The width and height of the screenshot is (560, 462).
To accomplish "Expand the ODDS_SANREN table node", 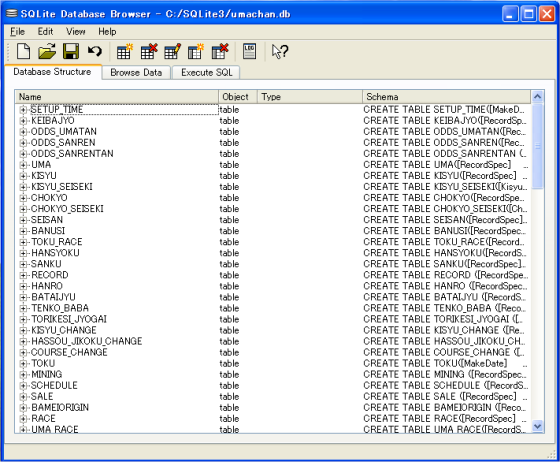I will click(23, 143).
